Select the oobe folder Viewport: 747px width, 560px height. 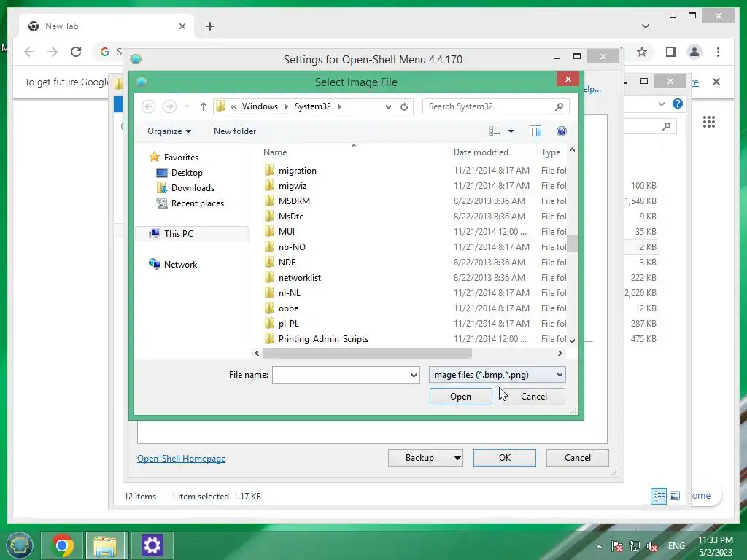[x=288, y=308]
